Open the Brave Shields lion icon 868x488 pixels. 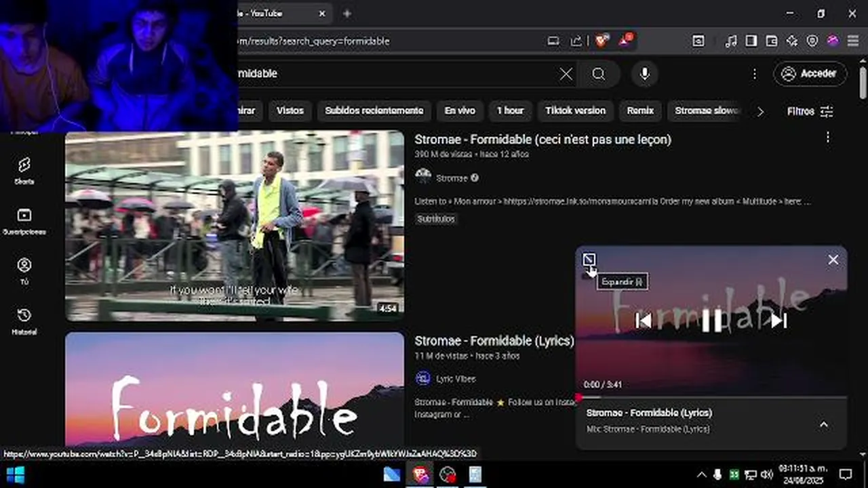click(601, 41)
